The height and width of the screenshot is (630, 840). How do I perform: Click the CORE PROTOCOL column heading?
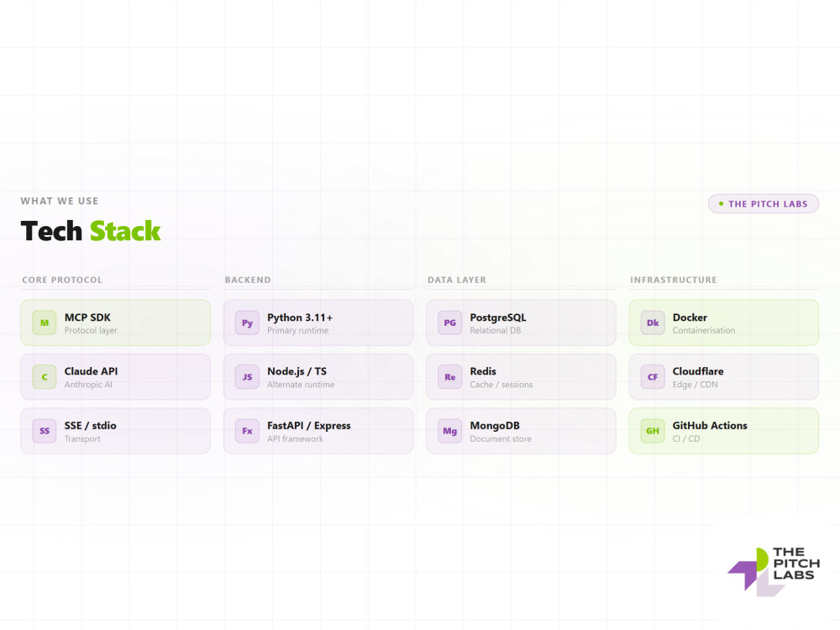pyautogui.click(x=62, y=280)
